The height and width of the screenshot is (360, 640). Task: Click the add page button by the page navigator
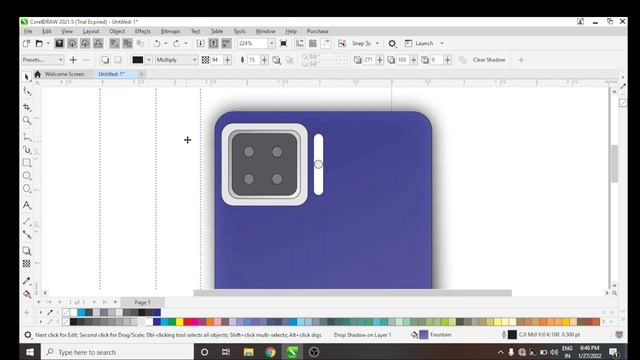[116, 302]
